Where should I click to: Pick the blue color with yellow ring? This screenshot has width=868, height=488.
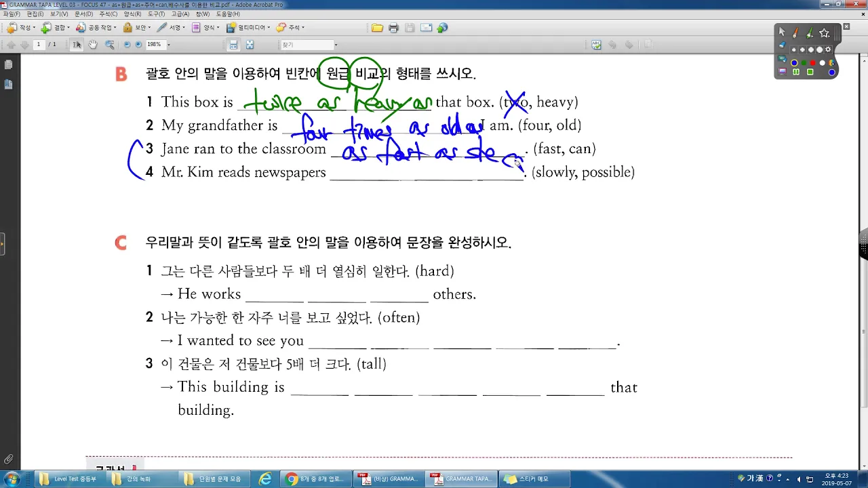[794, 62]
